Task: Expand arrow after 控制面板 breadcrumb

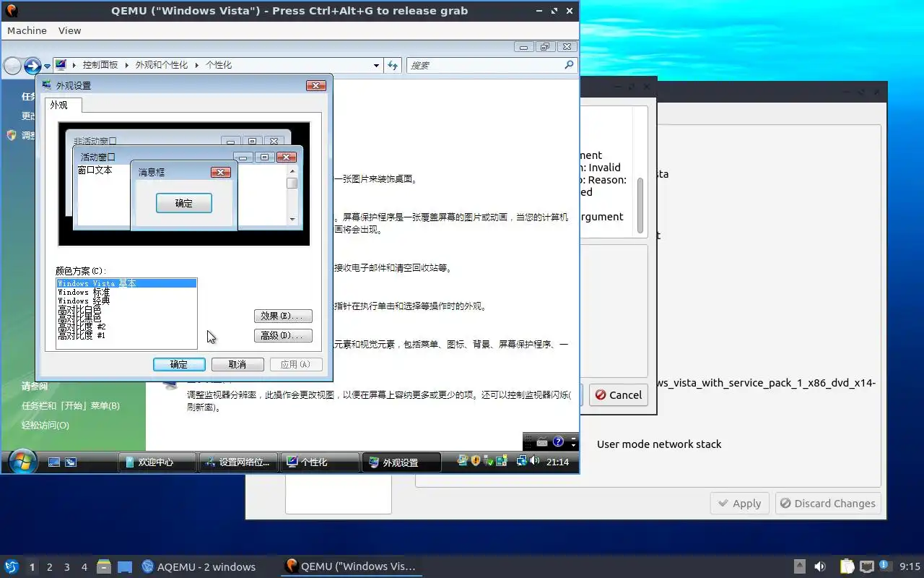Action: coord(126,65)
